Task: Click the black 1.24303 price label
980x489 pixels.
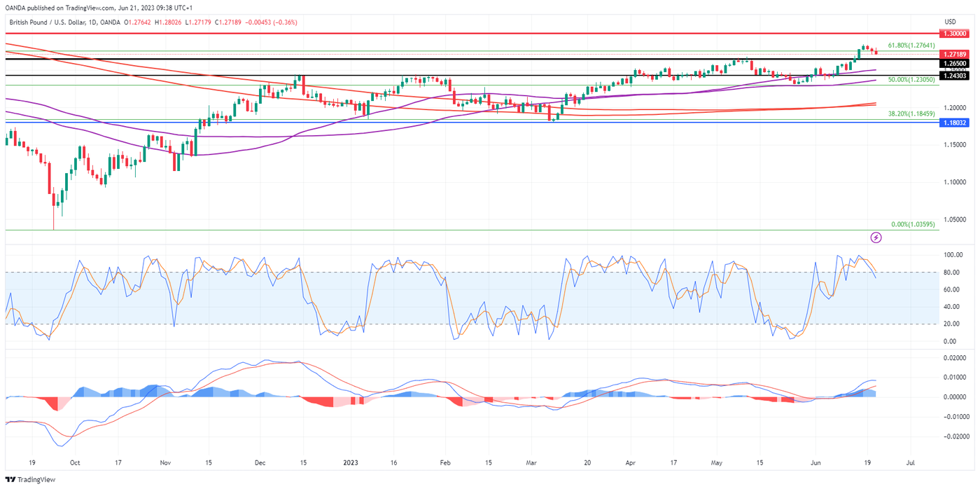Action: [955, 76]
